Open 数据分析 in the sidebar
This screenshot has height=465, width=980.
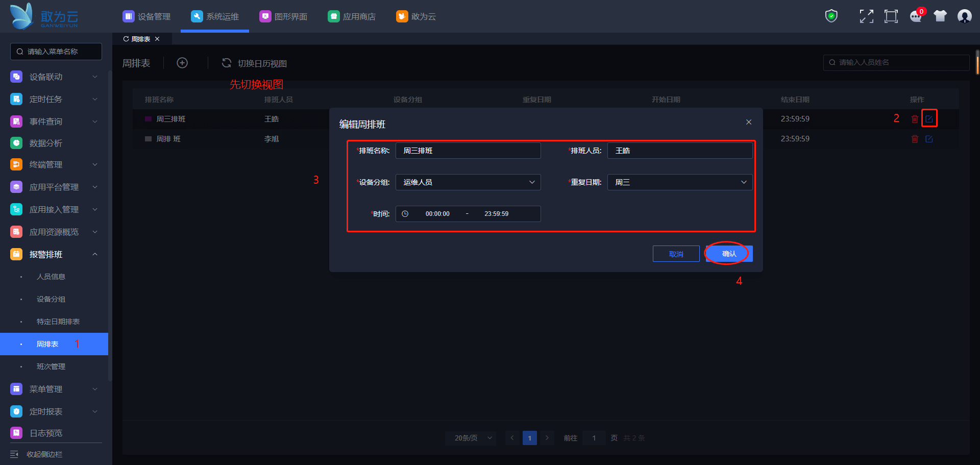tap(46, 143)
